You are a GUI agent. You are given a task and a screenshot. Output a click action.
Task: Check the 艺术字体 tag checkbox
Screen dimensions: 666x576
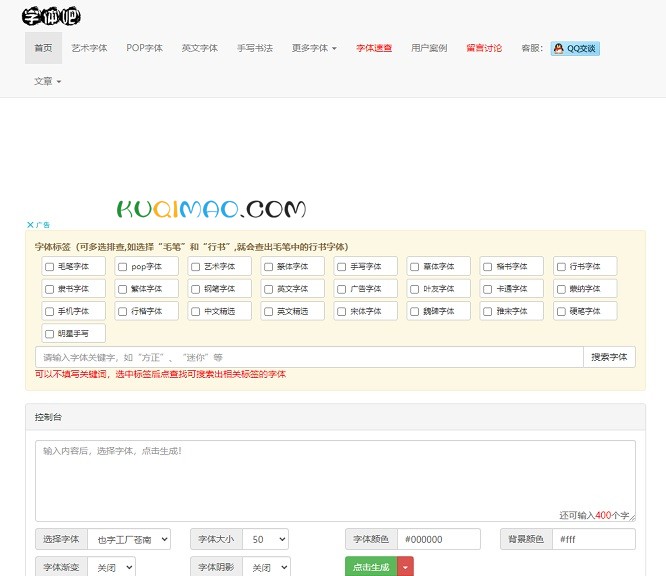[x=195, y=267]
